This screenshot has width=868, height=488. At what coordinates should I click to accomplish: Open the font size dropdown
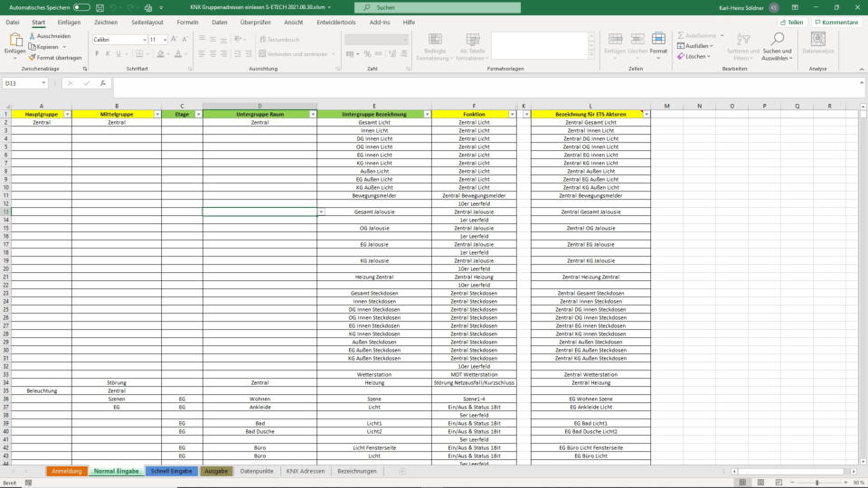(x=164, y=40)
